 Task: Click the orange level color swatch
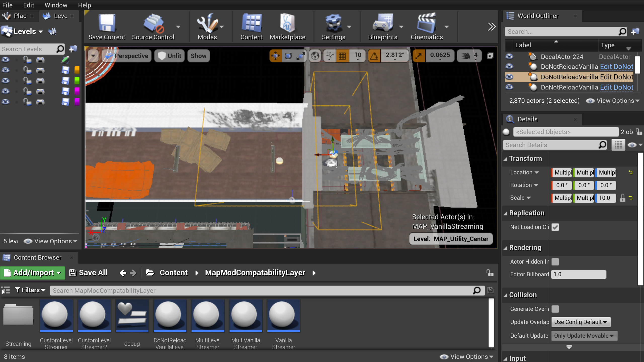(x=77, y=70)
